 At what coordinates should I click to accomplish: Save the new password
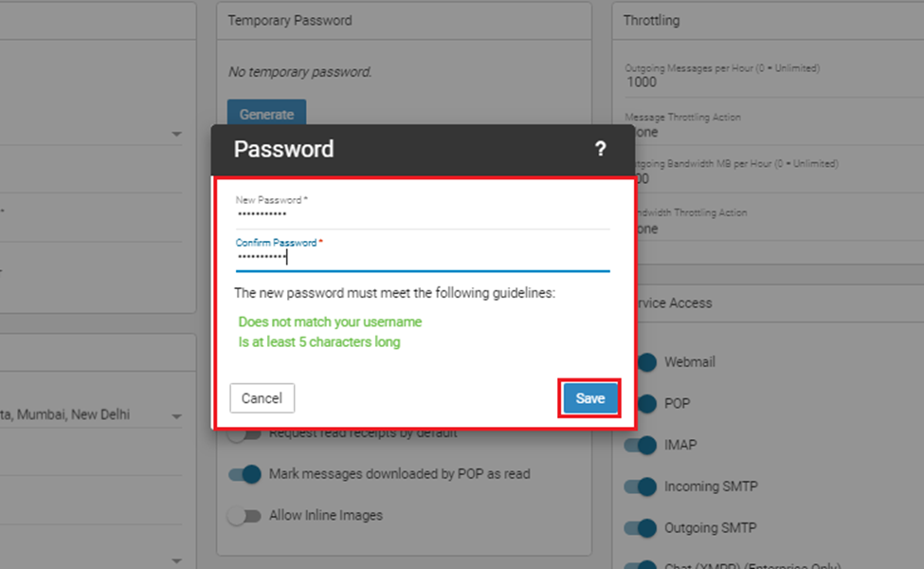(589, 398)
